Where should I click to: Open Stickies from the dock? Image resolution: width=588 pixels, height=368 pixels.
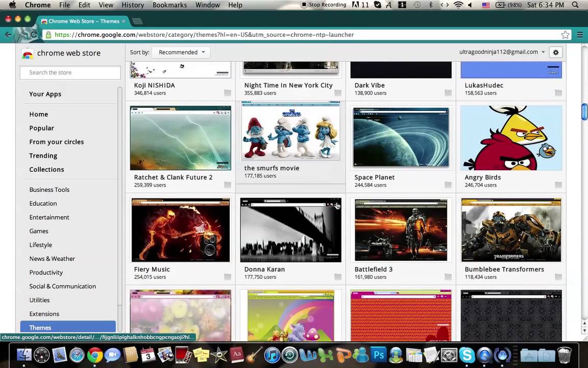coord(201,355)
